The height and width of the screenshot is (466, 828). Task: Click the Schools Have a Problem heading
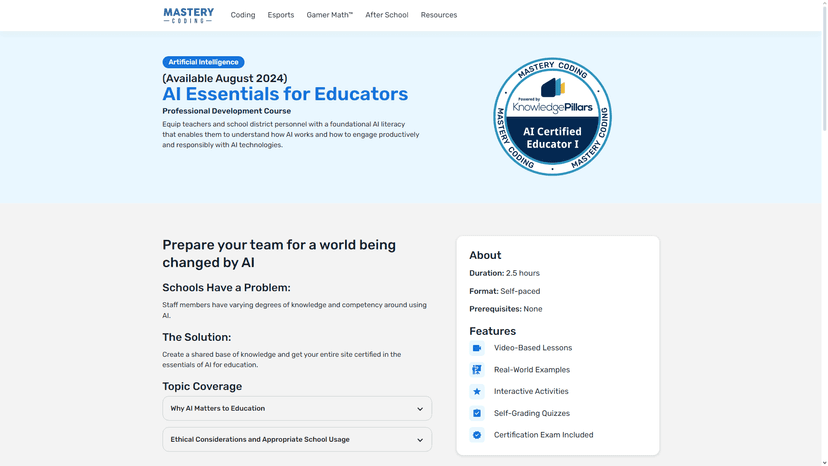(227, 288)
